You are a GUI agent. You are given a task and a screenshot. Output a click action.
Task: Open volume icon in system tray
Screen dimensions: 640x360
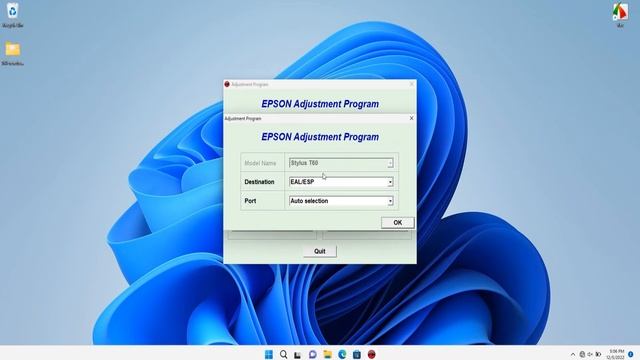pos(590,354)
